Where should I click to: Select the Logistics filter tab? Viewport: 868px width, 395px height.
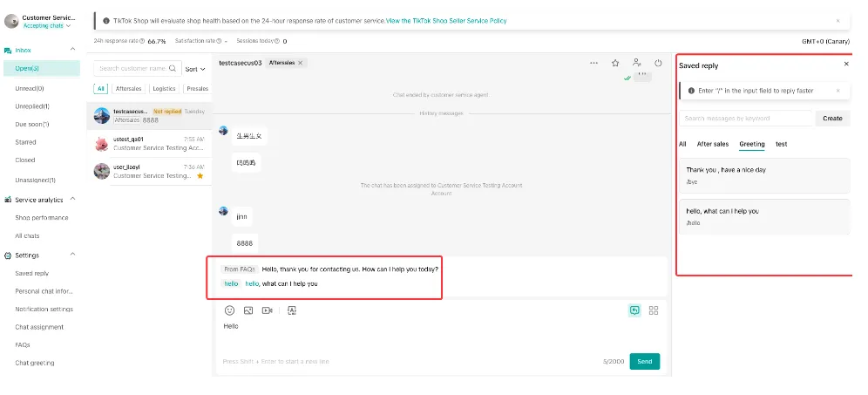(x=164, y=89)
